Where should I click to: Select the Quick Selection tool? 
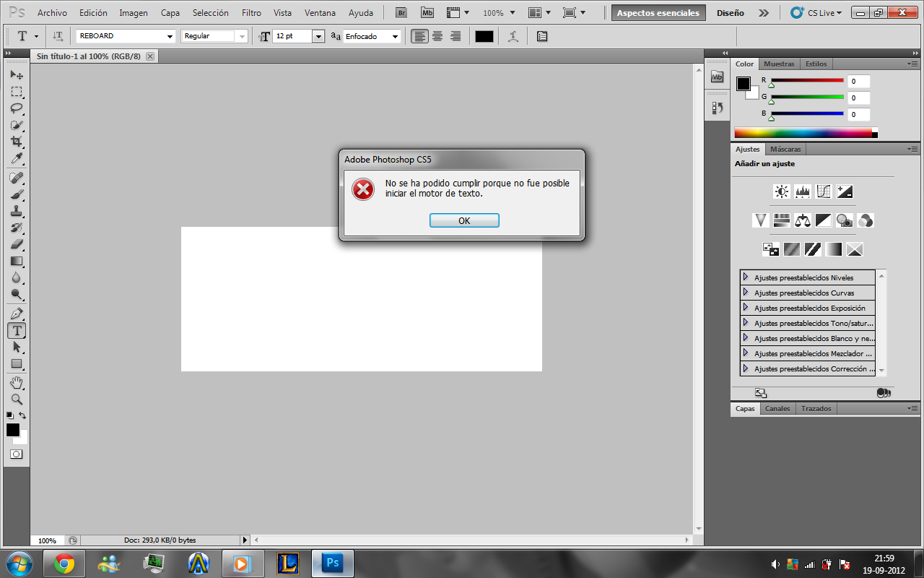[x=16, y=125]
